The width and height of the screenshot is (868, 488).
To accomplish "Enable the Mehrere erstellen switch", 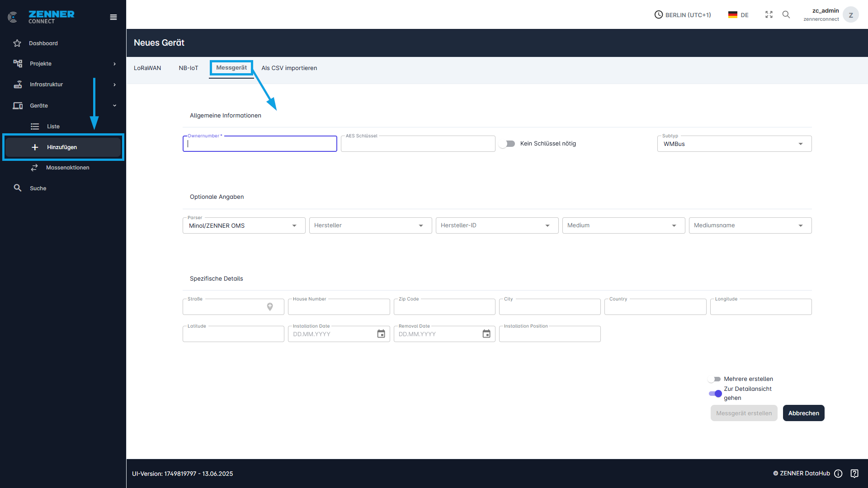I will (x=714, y=379).
